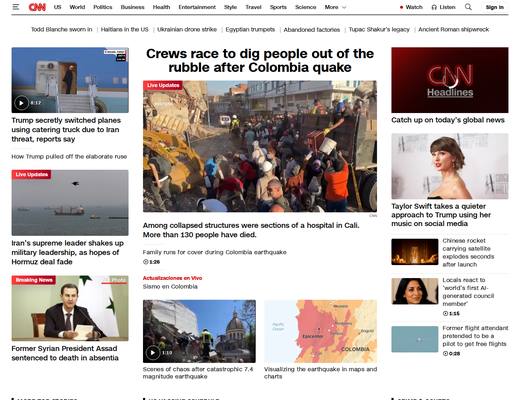
Task: Click clock icon under Colombia earthquake family video
Action: 145,262
